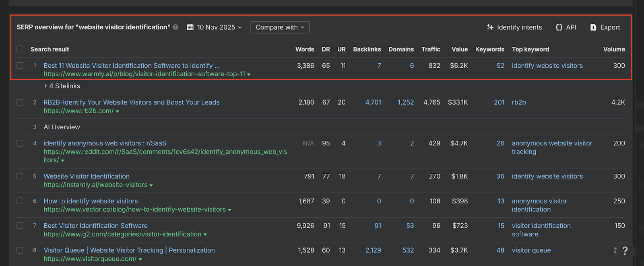Open How to identify website visitors link
644x266 pixels.
point(91,201)
